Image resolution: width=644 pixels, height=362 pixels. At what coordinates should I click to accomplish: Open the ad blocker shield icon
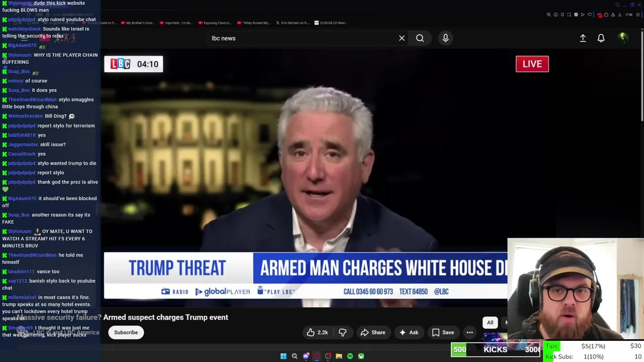tap(576, 15)
